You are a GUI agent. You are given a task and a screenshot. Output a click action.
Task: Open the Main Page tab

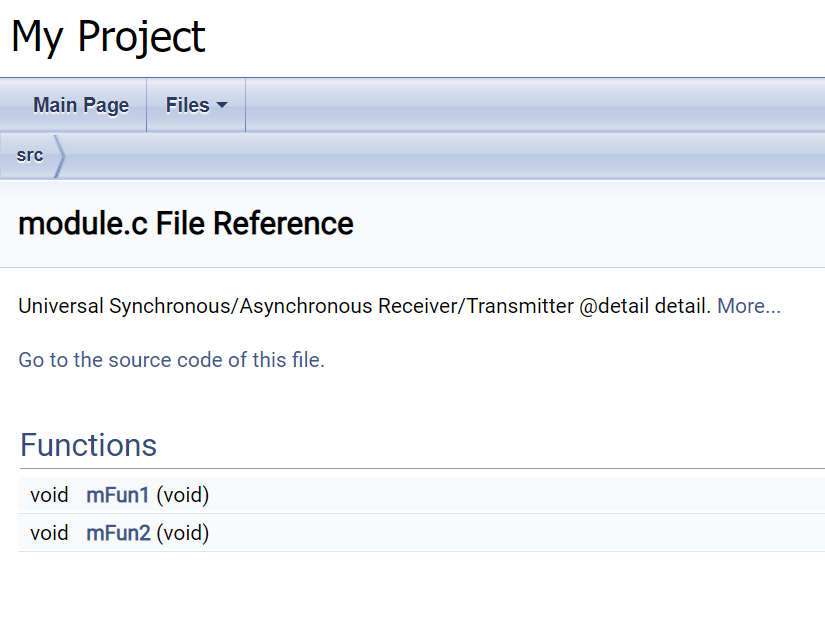81,105
